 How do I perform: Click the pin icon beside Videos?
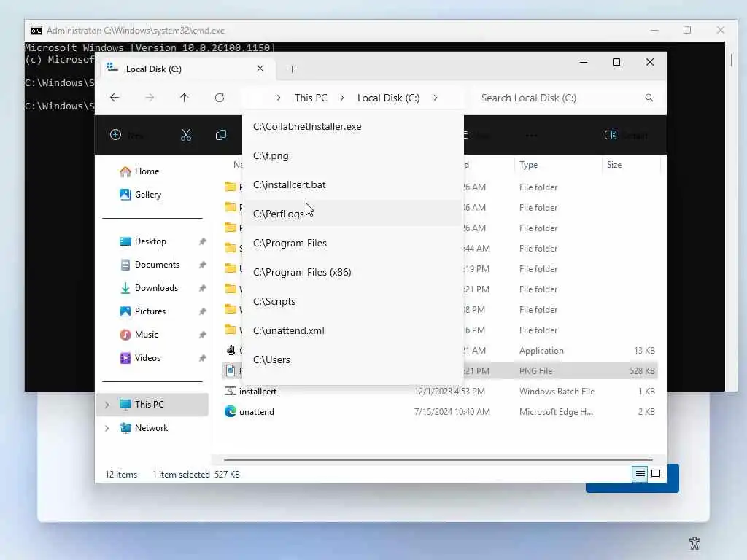coord(203,358)
